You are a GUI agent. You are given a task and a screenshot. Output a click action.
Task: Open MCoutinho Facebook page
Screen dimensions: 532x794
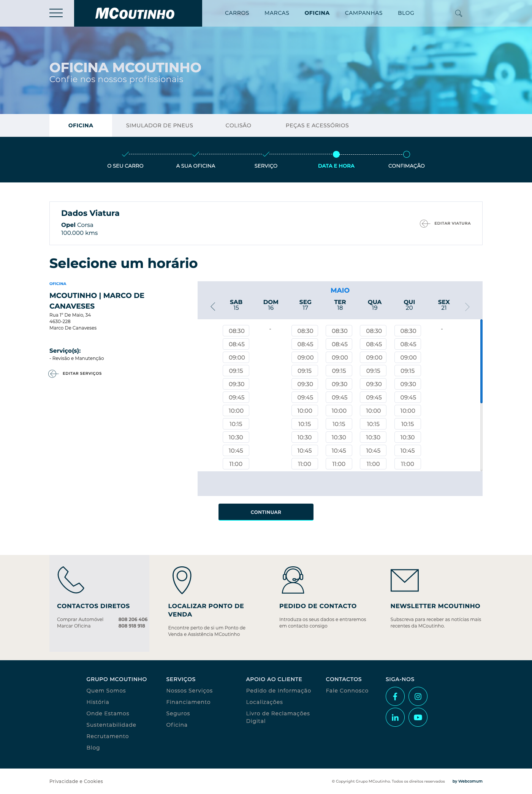click(395, 696)
